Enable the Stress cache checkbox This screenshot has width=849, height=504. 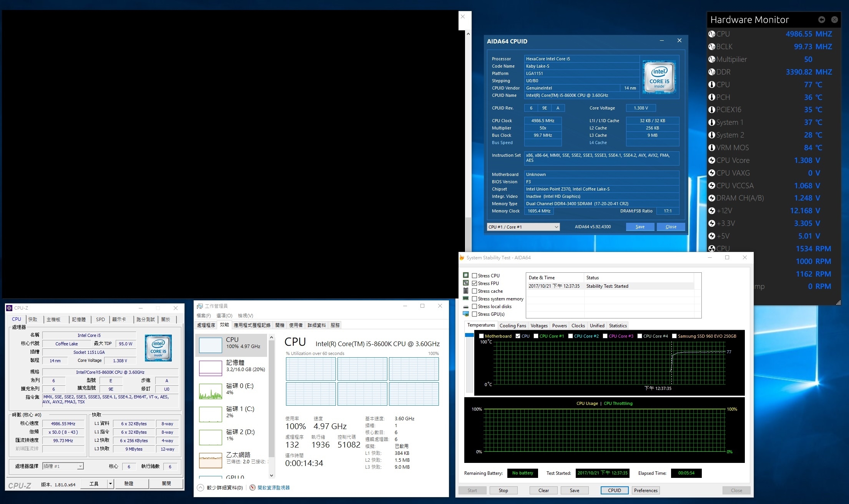pos(475,291)
